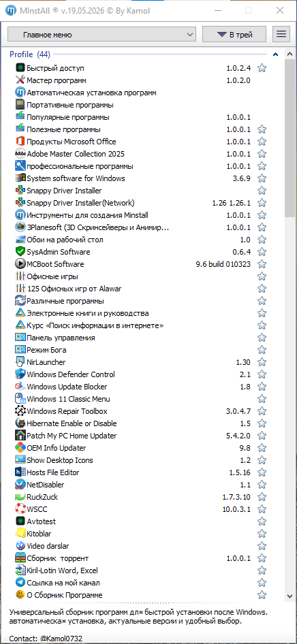Select the MCBoot Software play icon
The width and height of the screenshot is (297, 644).
20,264
